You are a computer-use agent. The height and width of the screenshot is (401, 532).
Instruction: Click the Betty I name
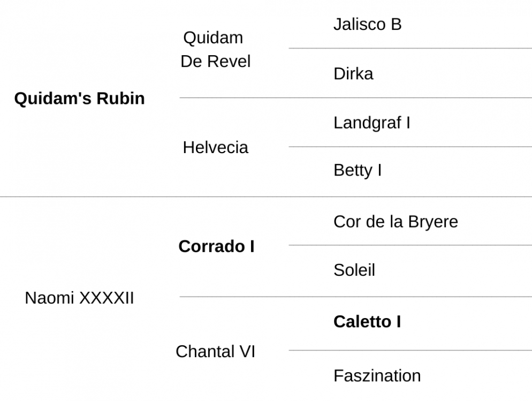[x=358, y=170]
